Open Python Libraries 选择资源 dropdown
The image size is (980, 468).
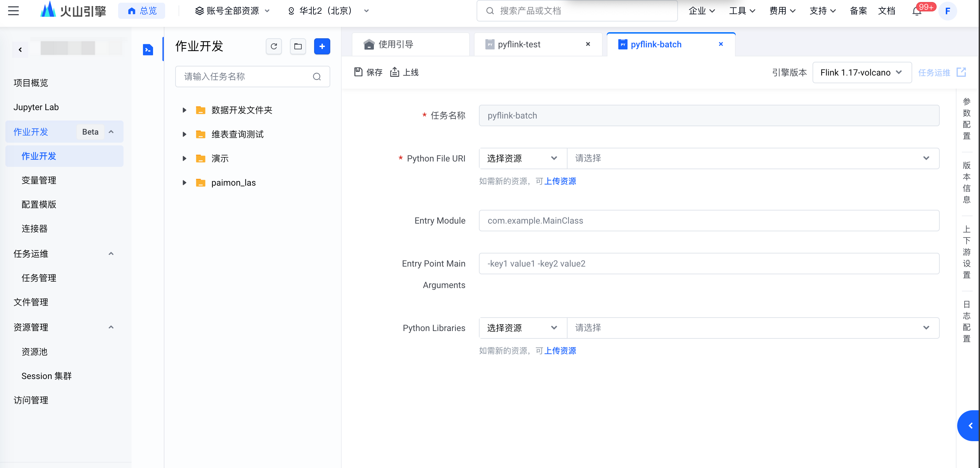pyautogui.click(x=523, y=328)
